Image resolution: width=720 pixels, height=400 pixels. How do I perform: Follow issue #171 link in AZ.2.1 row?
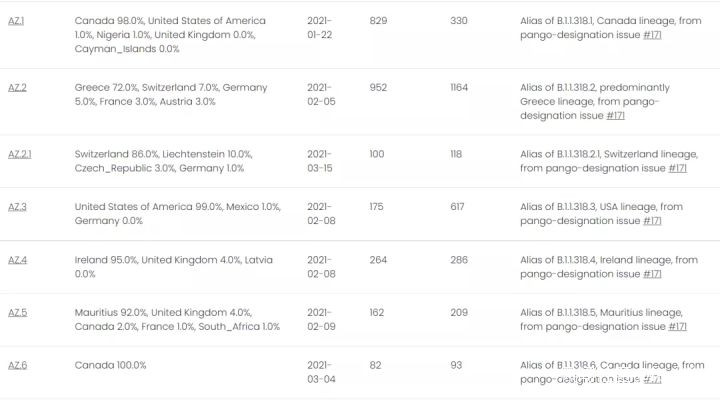(677, 168)
